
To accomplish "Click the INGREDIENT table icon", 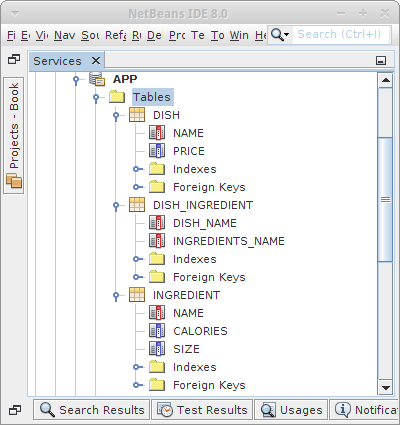I will [137, 295].
